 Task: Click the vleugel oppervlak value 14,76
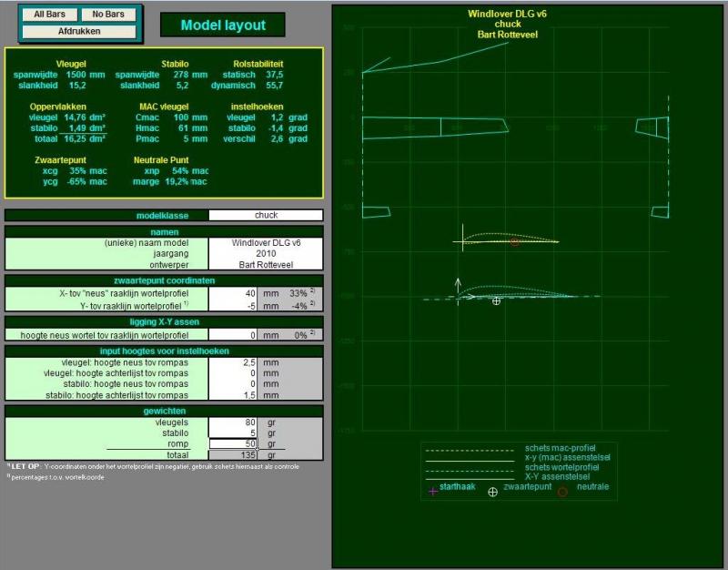(75, 117)
